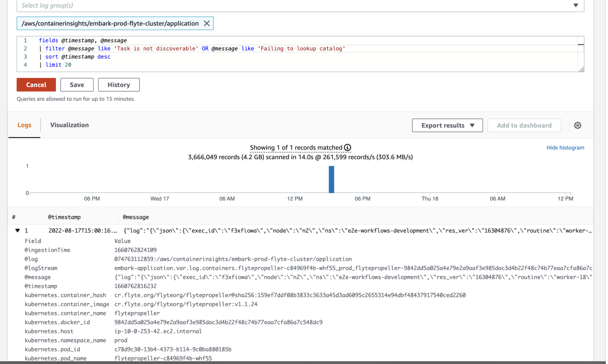Viewport: 608px width, 364px height.
Task: Select the Logs tab
Action: point(24,125)
